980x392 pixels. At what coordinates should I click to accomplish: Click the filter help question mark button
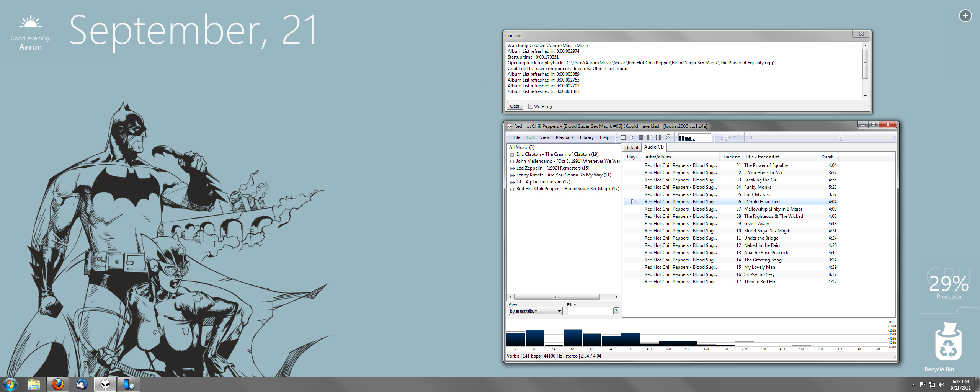[616, 311]
